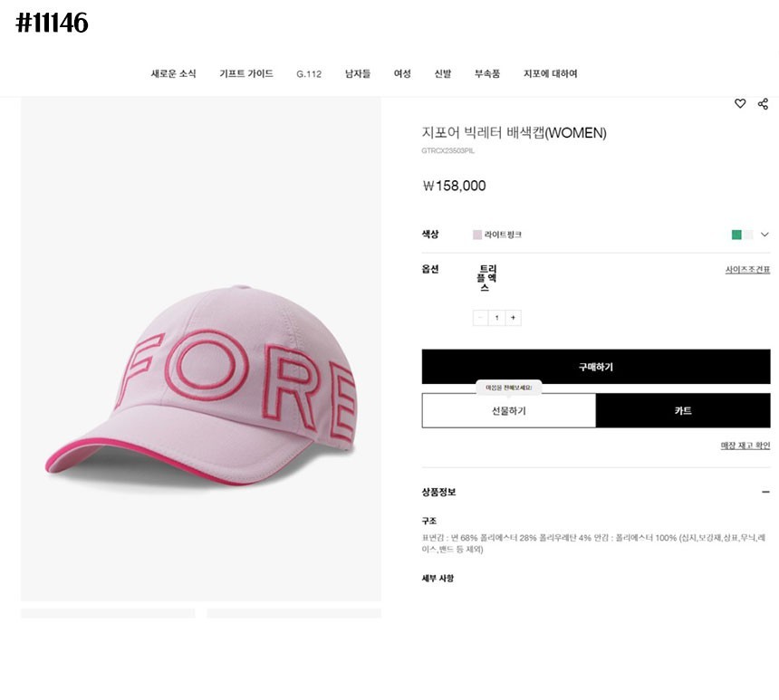
Task: Go to the G.112 menu item
Action: (x=309, y=73)
